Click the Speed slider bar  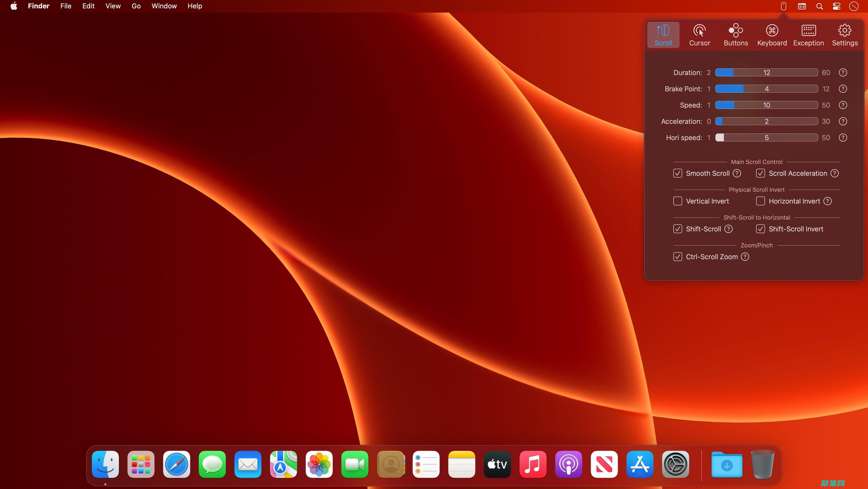(x=766, y=105)
